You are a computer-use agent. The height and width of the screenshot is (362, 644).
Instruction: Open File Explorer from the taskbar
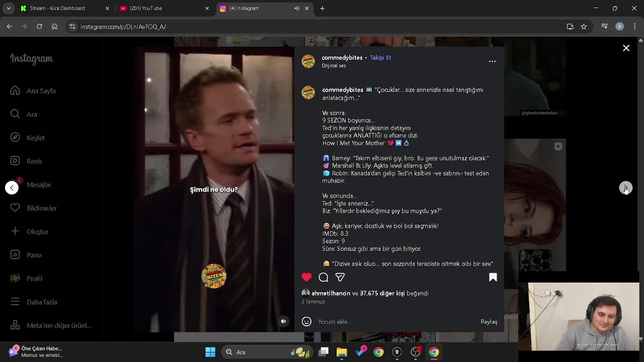coord(342,352)
